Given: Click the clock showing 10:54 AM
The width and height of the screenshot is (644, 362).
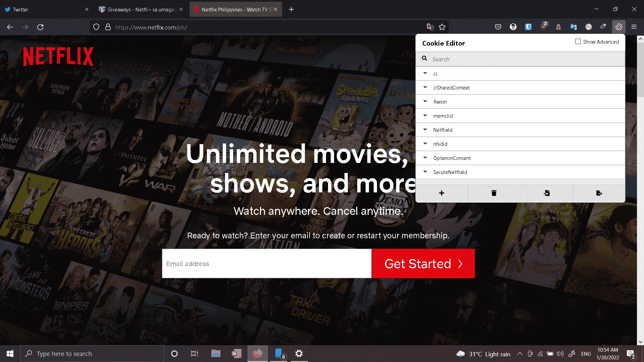Looking at the screenshot, I should (608, 354).
